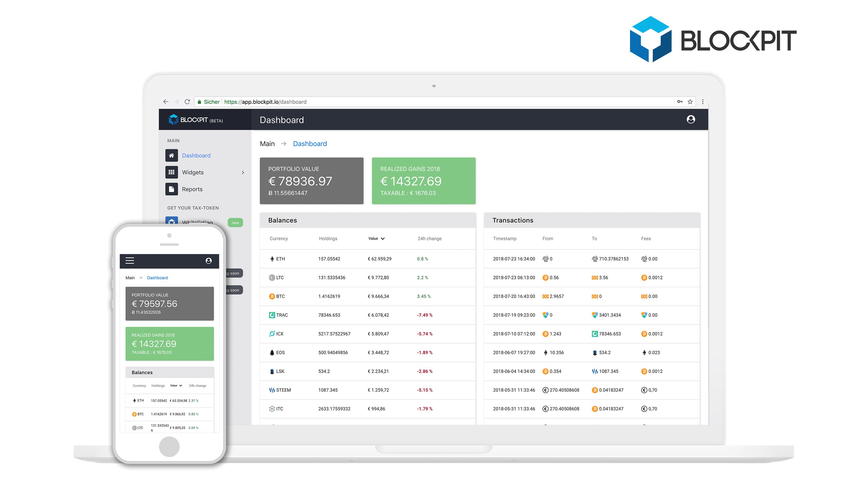This screenshot has height=489, width=868.
Task: Tap the Portfolio Value card on the phone
Action: tap(170, 303)
